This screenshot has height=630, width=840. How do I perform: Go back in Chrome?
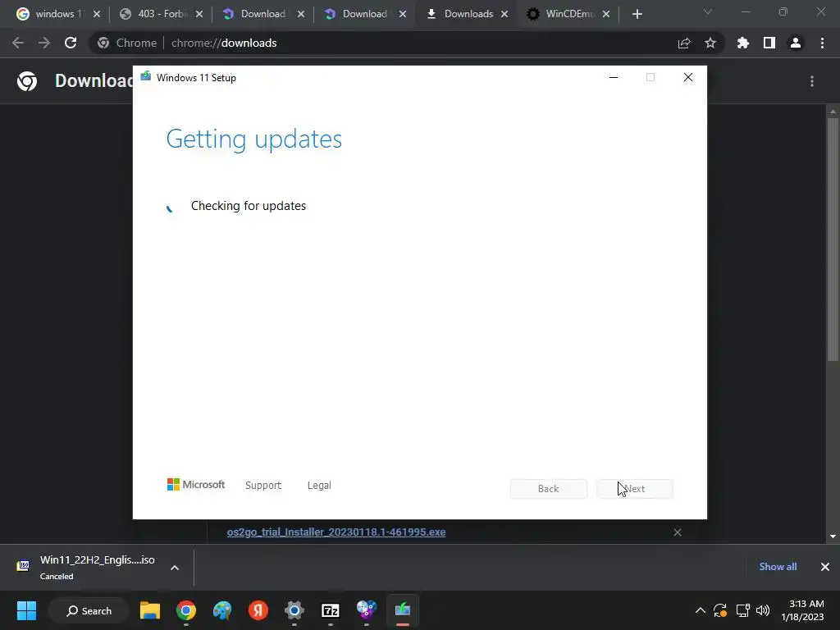[x=18, y=43]
